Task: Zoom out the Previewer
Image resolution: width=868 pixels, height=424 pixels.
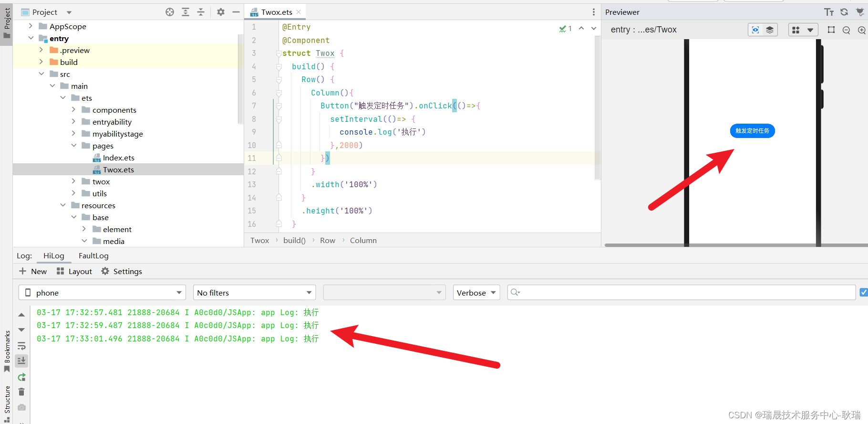Action: point(847,30)
